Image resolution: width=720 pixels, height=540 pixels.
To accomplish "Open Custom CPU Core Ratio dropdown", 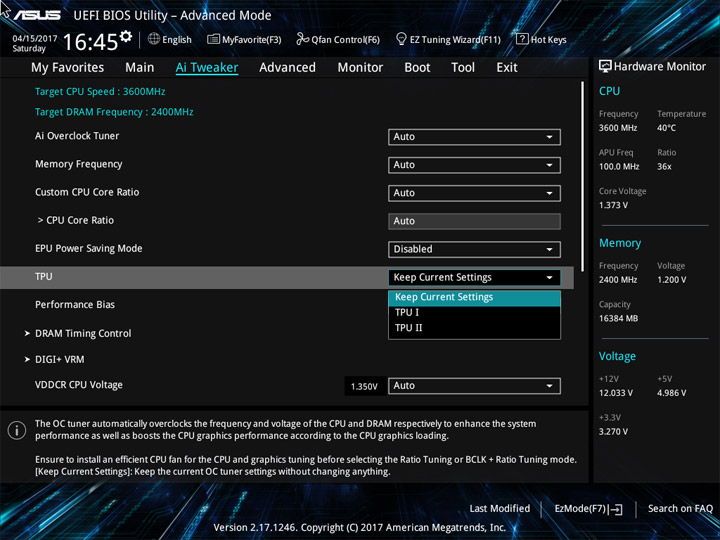I will [474, 193].
